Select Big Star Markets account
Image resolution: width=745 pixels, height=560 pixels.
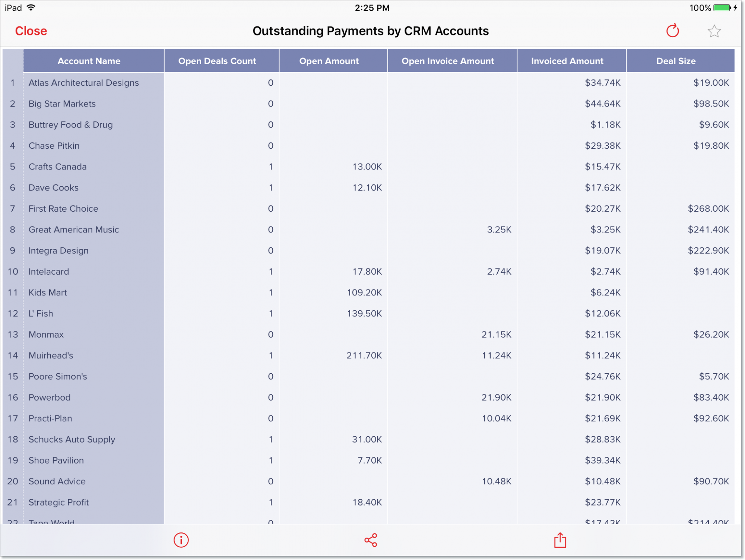point(62,104)
